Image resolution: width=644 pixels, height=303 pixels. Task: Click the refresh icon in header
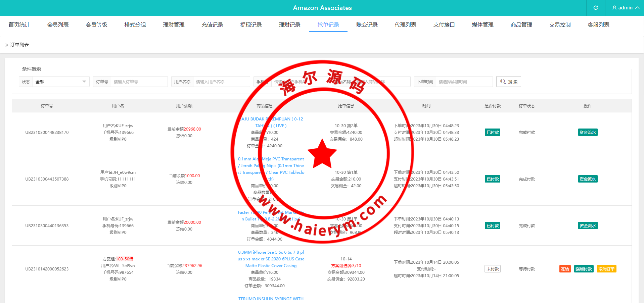pyautogui.click(x=595, y=8)
